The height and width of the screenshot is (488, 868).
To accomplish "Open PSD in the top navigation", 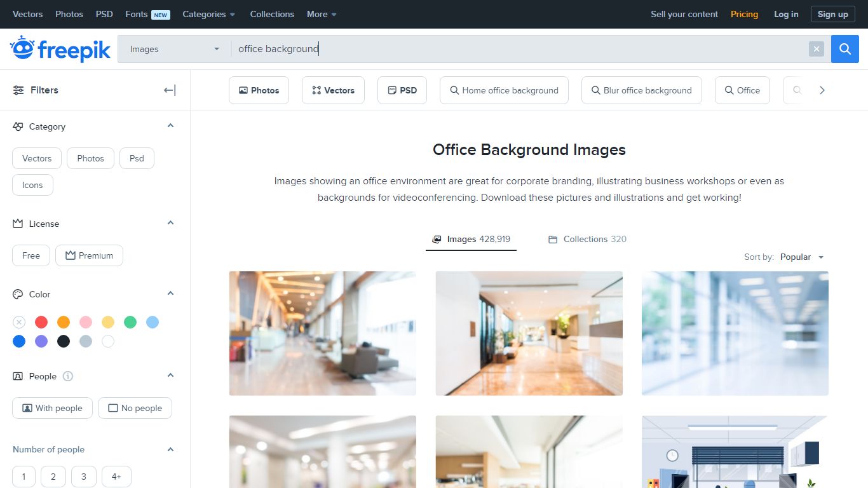I will pos(104,14).
